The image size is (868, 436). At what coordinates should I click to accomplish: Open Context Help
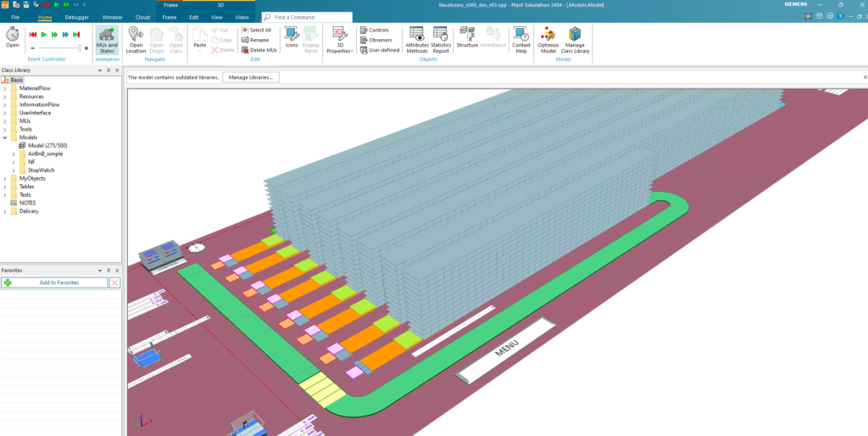point(521,39)
